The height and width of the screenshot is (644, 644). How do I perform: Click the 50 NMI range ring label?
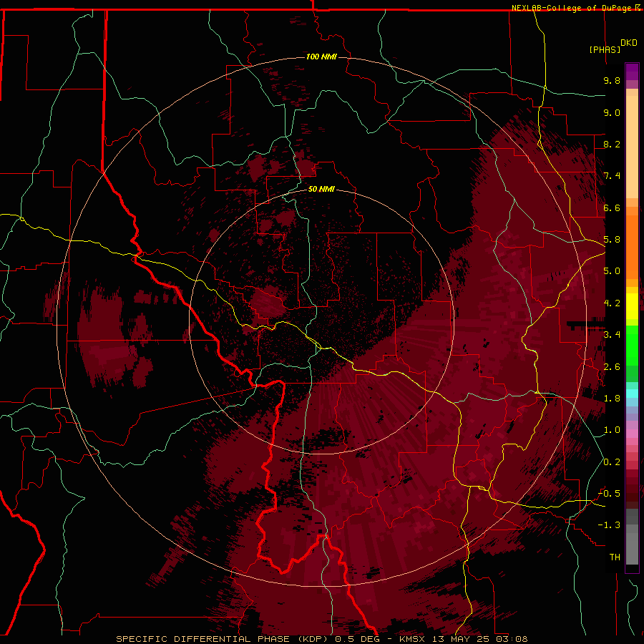321,189
